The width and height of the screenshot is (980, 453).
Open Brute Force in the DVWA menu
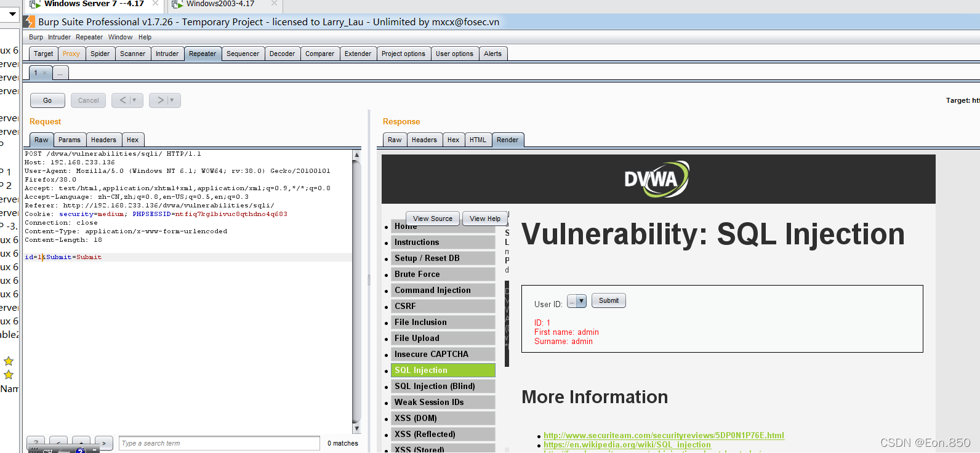tap(443, 275)
